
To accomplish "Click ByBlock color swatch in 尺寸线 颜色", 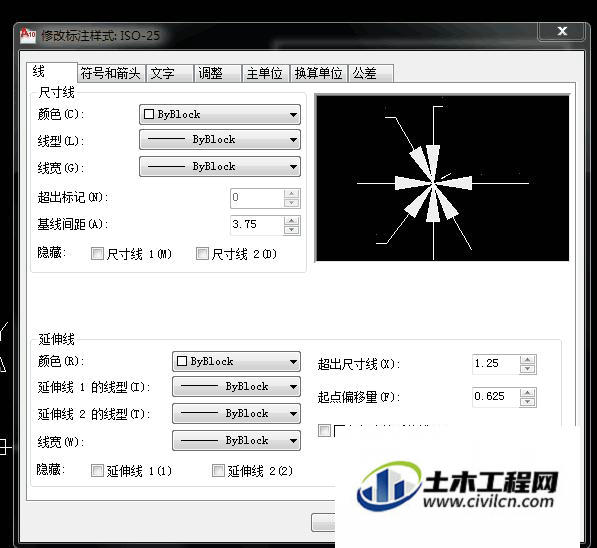I will click(149, 114).
